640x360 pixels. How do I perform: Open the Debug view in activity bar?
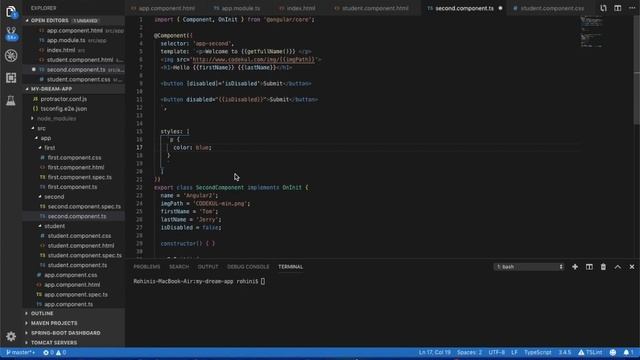coord(11,56)
